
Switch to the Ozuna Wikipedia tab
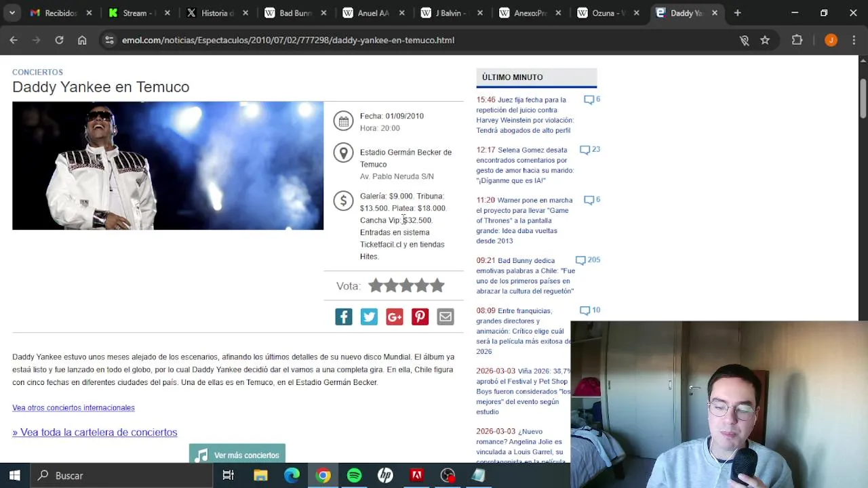coord(609,13)
